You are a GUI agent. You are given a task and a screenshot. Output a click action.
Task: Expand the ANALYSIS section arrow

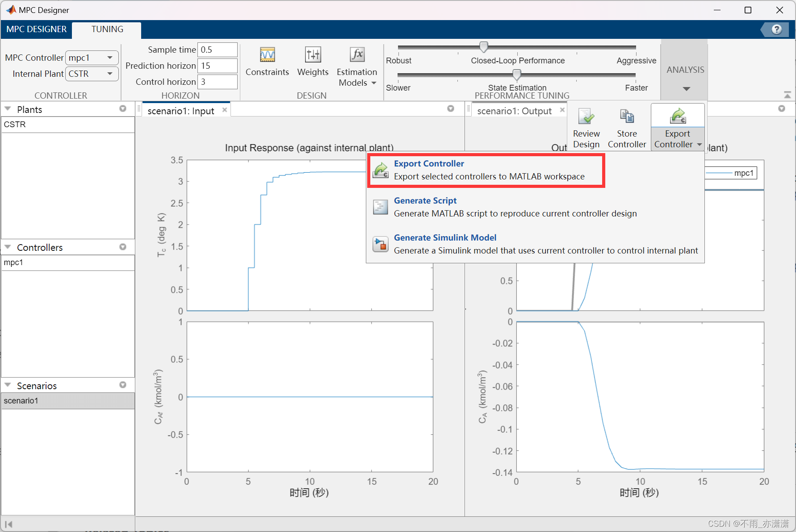pyautogui.click(x=687, y=89)
